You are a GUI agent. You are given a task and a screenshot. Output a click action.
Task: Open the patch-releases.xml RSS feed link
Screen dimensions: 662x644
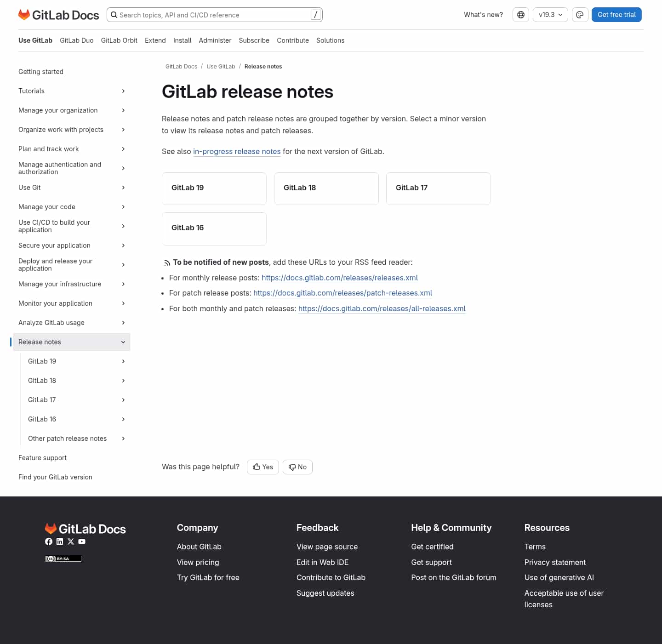click(x=343, y=293)
